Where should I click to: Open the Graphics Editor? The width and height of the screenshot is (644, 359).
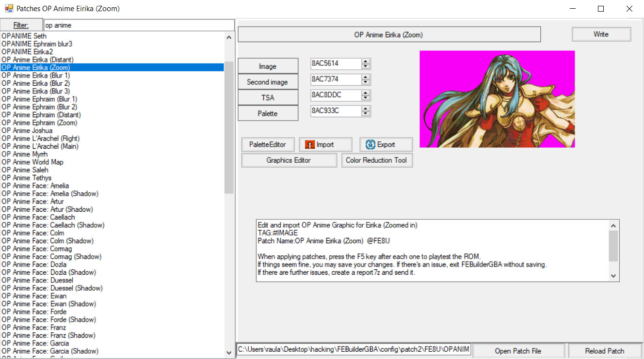(x=289, y=160)
